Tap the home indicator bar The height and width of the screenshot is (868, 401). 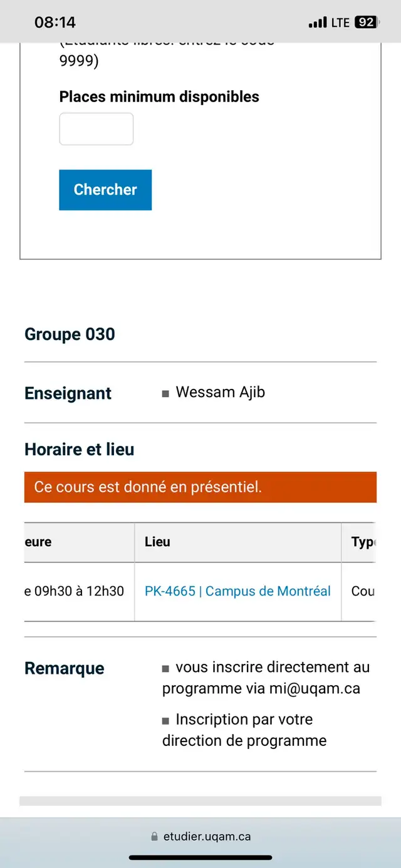pyautogui.click(x=200, y=857)
